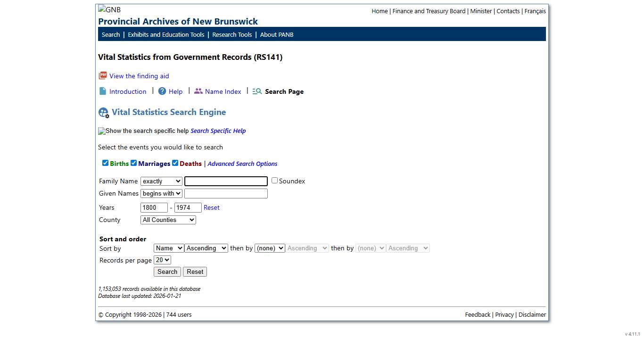The image size is (644, 362).
Task: Click the Name Index people icon
Action: point(198,91)
